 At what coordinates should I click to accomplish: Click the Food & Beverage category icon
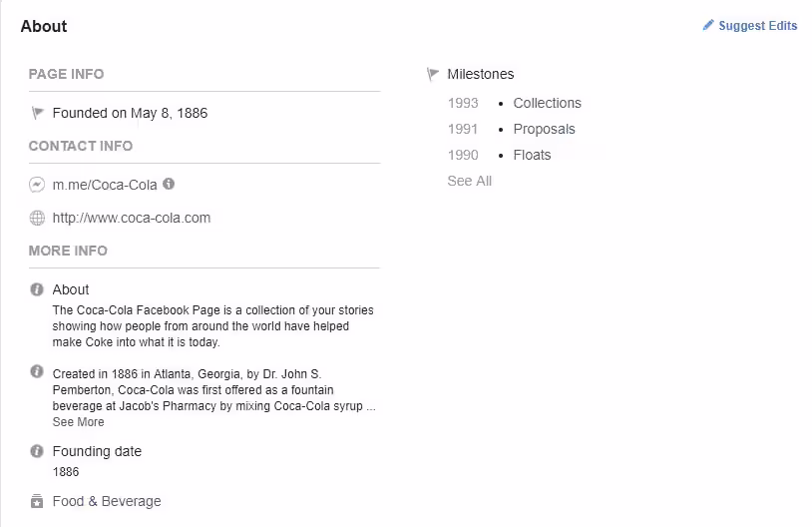(37, 501)
